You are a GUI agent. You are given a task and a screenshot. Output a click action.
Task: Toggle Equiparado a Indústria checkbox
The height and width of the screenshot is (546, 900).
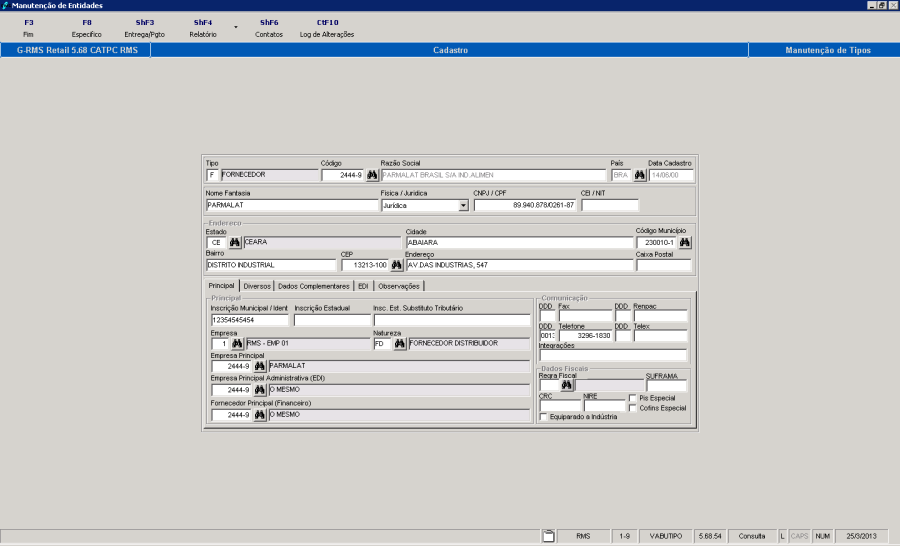pos(544,417)
